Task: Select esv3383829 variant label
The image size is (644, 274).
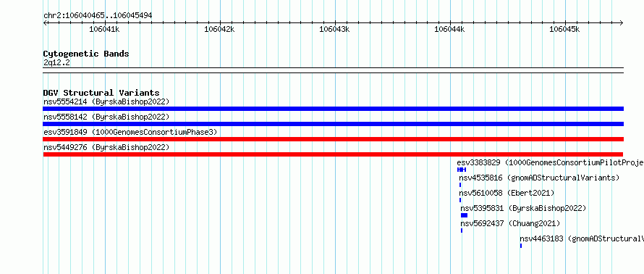Action: (551, 162)
